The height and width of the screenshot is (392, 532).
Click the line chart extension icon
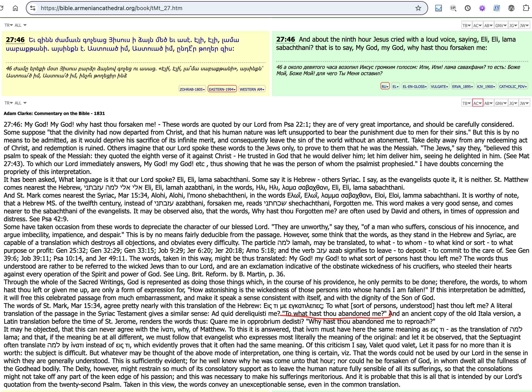click(x=438, y=8)
